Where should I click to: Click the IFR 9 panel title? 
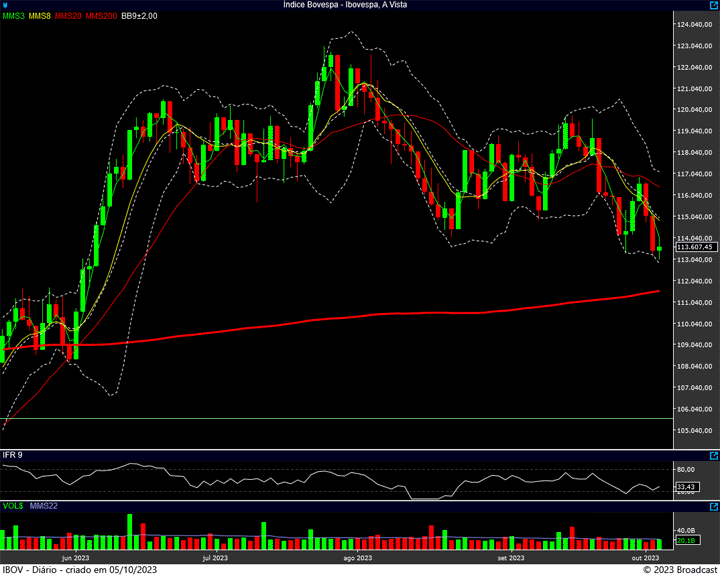pyautogui.click(x=13, y=455)
